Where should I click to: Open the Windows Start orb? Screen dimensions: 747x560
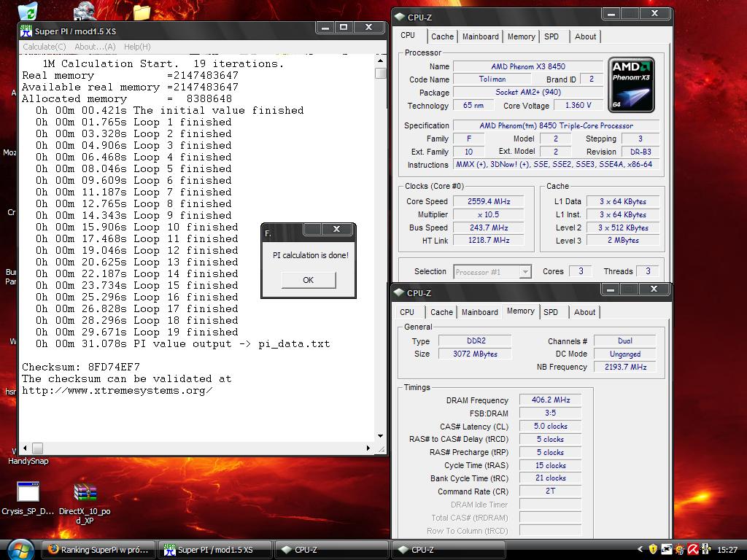pos(20,550)
